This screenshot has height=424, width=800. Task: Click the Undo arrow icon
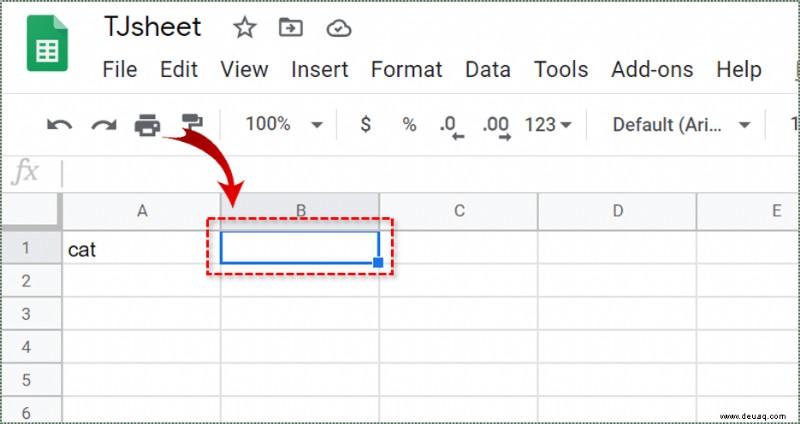pos(60,124)
